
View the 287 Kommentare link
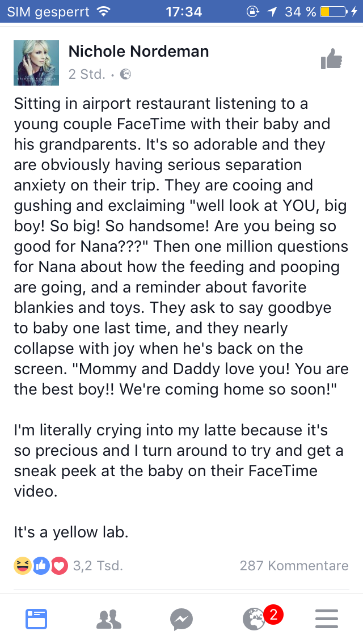click(294, 565)
